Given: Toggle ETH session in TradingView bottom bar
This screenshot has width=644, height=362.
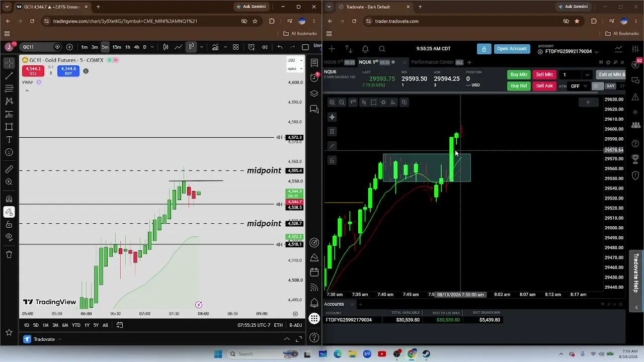Looking at the screenshot, I should [278, 325].
